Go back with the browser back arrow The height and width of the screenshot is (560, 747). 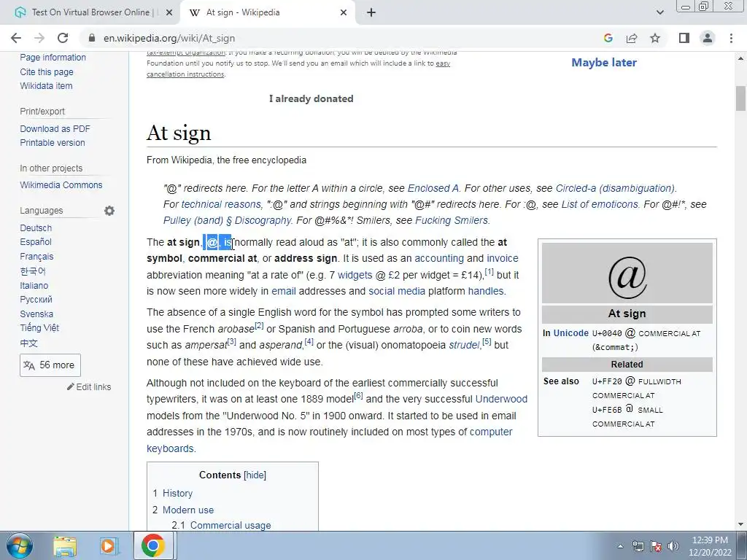[16, 38]
